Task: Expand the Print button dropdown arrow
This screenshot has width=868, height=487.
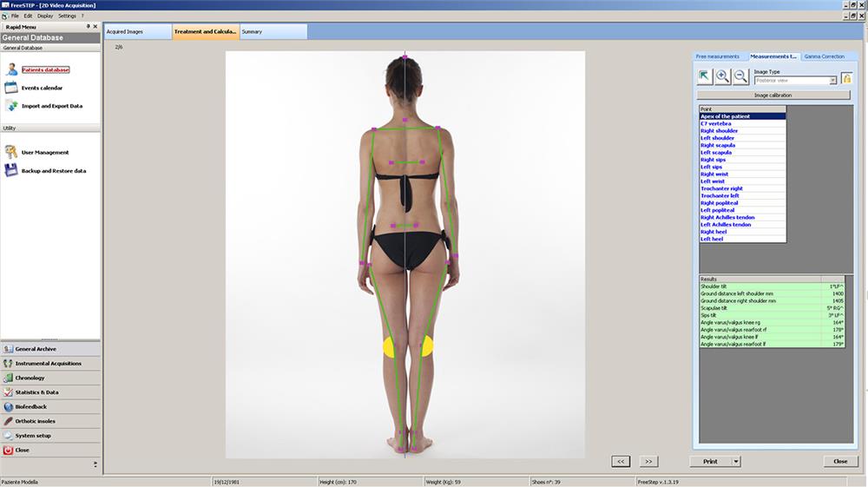Action: point(736,462)
